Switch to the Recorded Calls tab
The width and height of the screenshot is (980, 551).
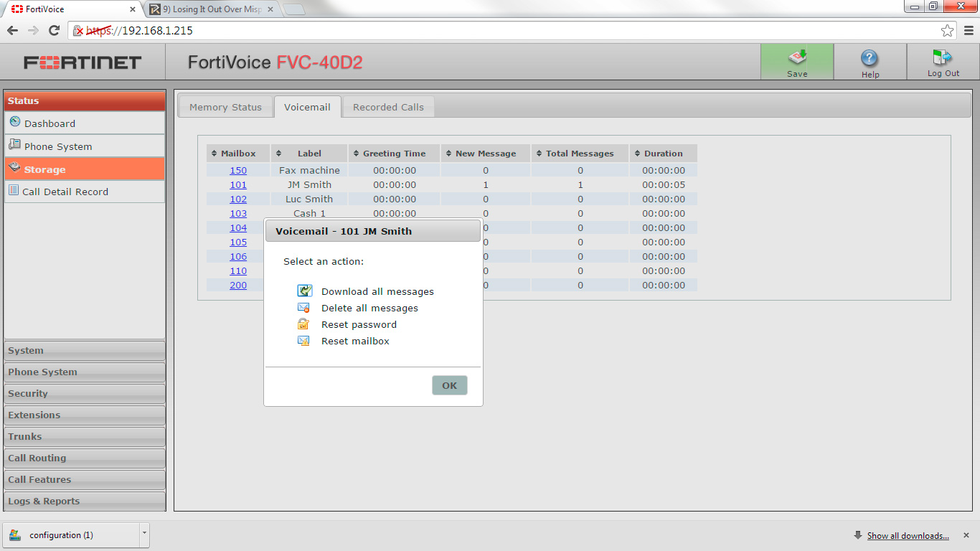[388, 107]
